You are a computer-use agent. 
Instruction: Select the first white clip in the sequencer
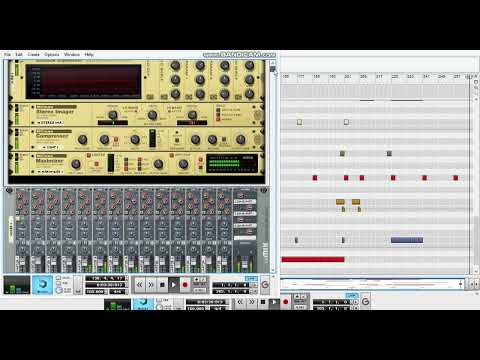tap(299, 122)
